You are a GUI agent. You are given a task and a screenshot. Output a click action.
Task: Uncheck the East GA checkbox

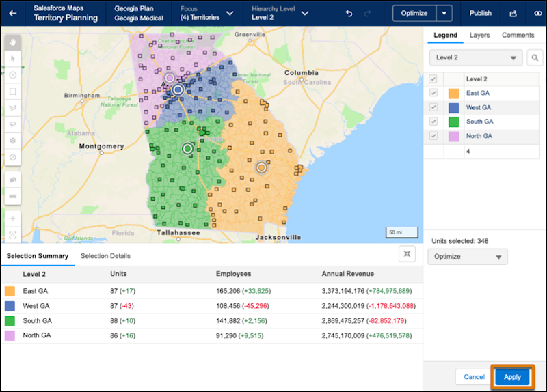(x=433, y=93)
